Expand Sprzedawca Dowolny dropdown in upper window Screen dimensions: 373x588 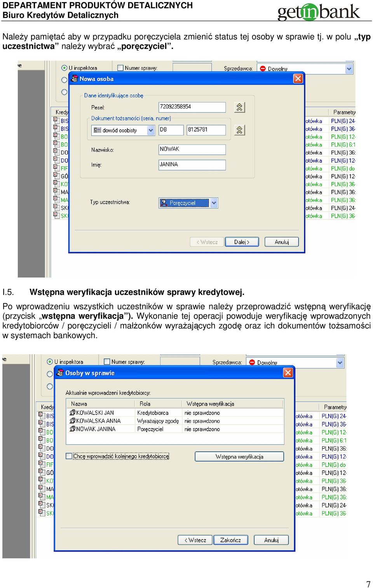tap(349, 69)
